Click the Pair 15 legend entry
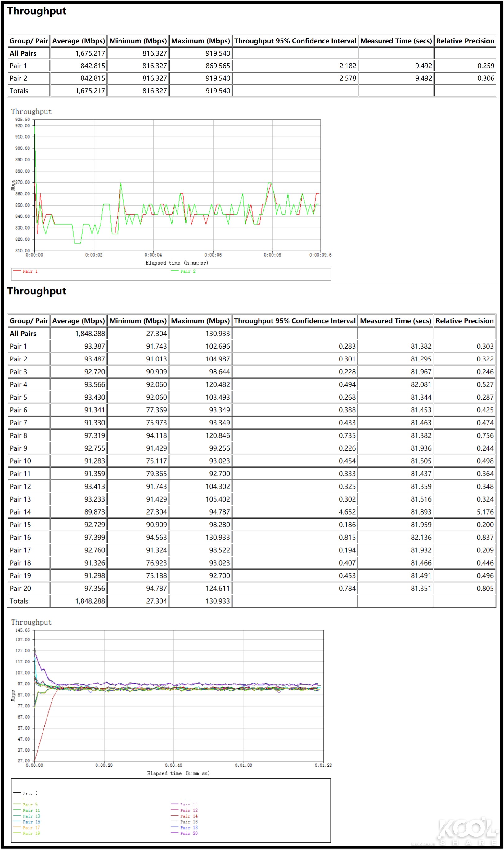 tap(27, 822)
